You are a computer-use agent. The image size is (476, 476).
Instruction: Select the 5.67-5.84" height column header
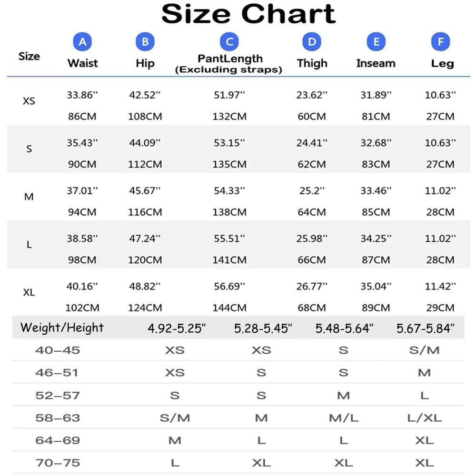pyautogui.click(x=426, y=328)
